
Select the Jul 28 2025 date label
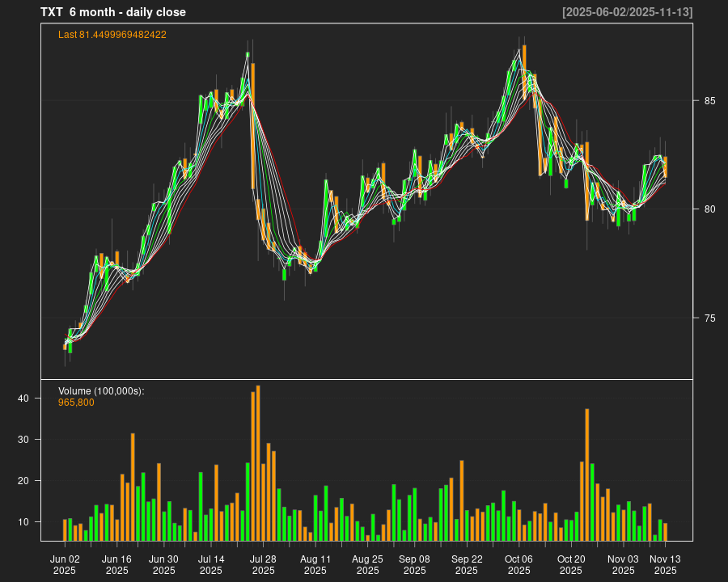(263, 564)
